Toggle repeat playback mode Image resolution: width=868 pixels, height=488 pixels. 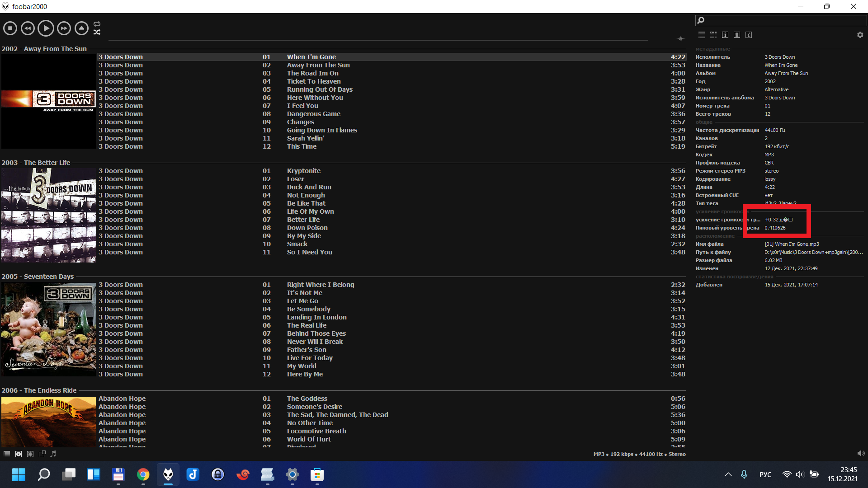[97, 24]
